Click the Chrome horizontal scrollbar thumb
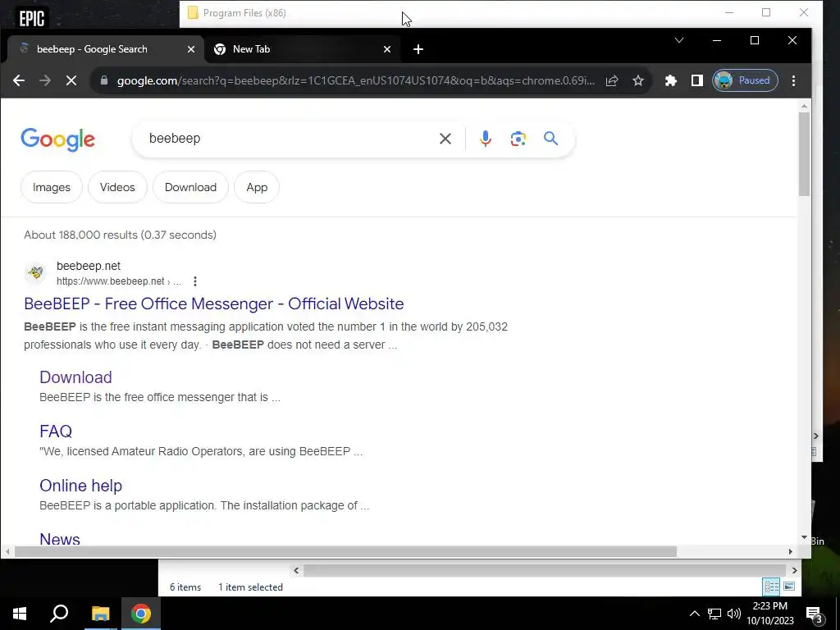This screenshot has width=840, height=630. 345,552
